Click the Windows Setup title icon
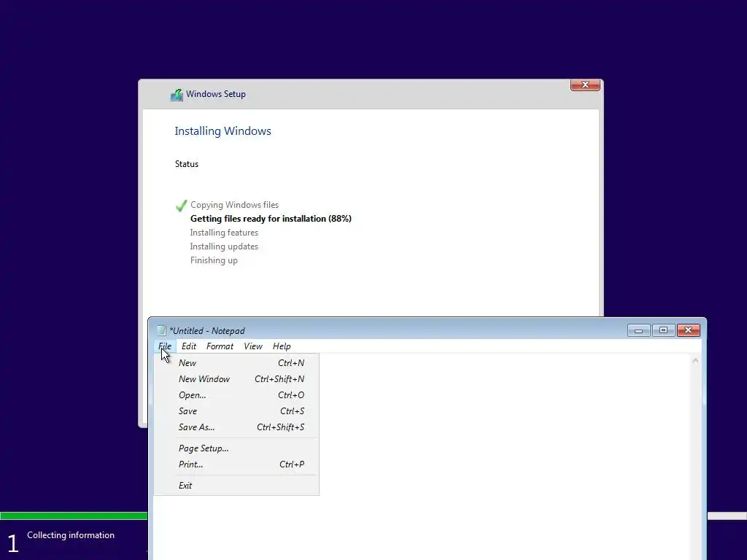Image resolution: width=747 pixels, height=560 pixels. (x=177, y=95)
